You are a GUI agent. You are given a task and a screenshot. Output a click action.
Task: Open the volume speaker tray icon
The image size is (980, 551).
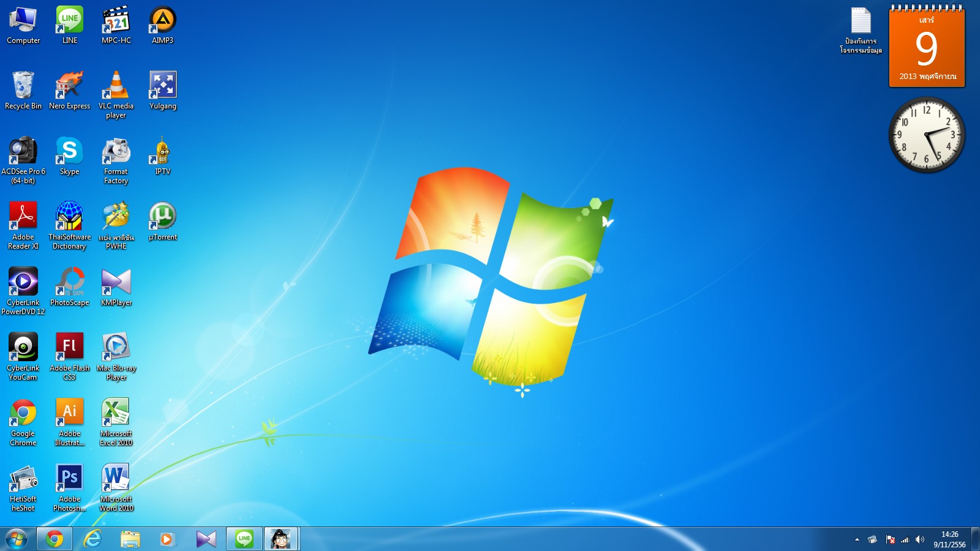(x=919, y=539)
